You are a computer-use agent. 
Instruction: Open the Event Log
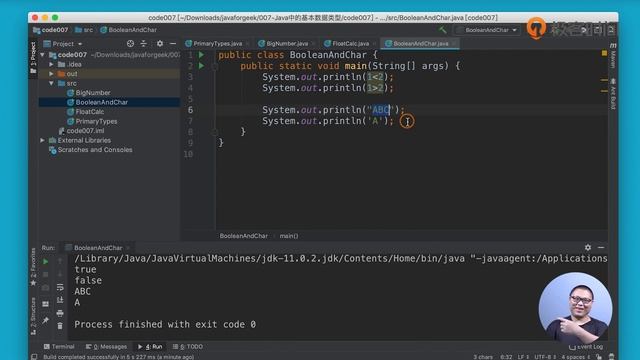[x=586, y=347]
